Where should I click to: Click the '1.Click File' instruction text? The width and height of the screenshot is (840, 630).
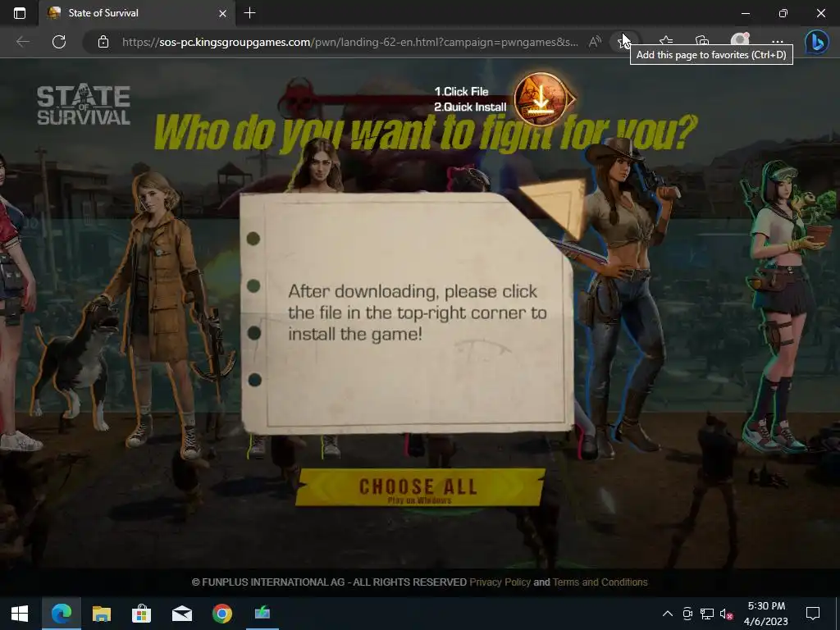pyautogui.click(x=461, y=92)
